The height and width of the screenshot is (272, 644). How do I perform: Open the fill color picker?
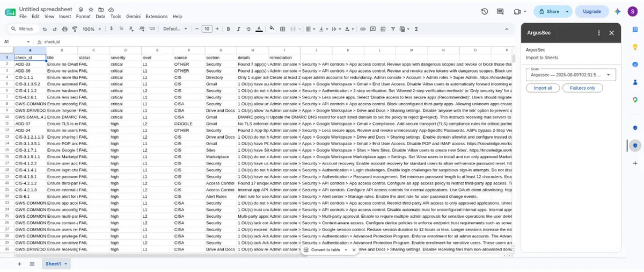[x=272, y=29]
